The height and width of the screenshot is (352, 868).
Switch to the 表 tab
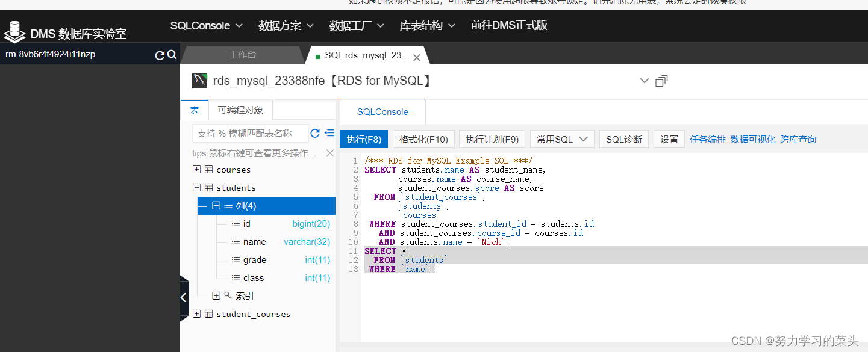click(195, 110)
